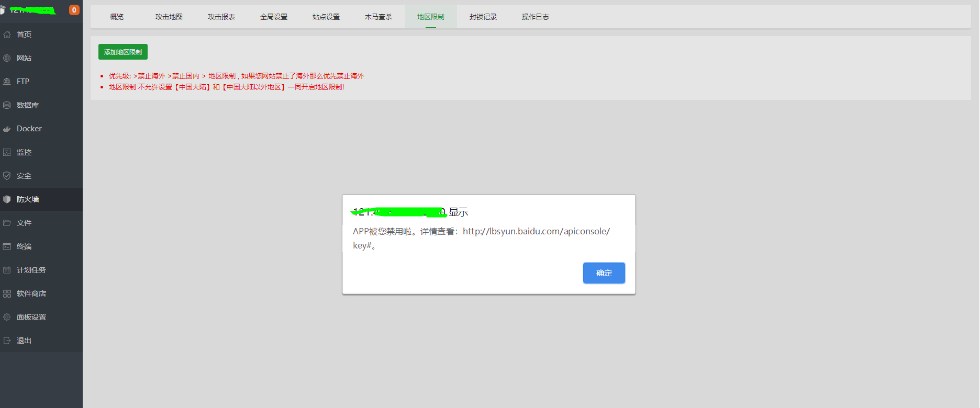
Task: Click the 优先级 red notice line
Action: tap(236, 76)
